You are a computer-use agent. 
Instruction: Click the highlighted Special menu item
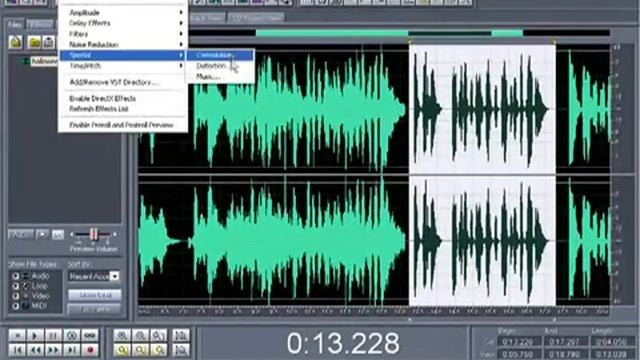[x=123, y=55]
